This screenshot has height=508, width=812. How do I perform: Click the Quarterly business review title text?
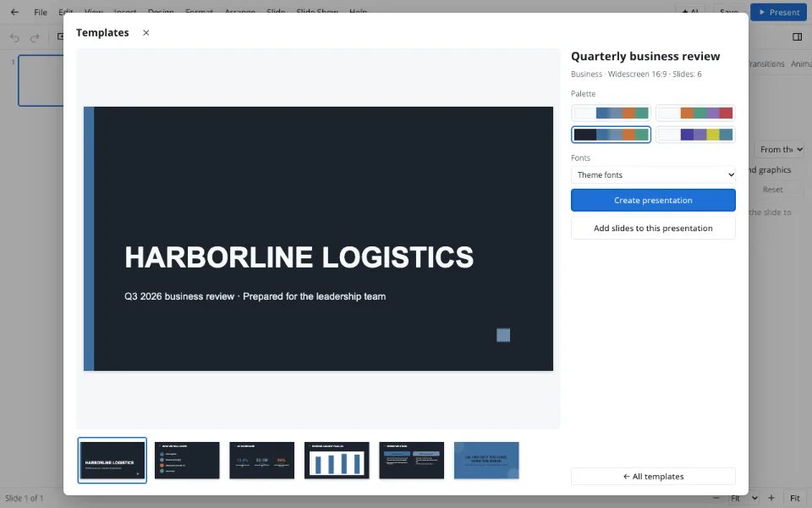coord(645,56)
